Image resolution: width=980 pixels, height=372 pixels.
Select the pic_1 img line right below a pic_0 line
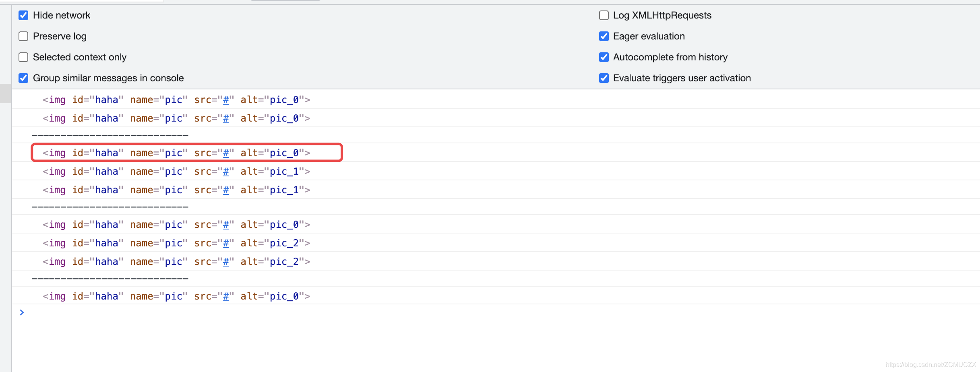(176, 172)
